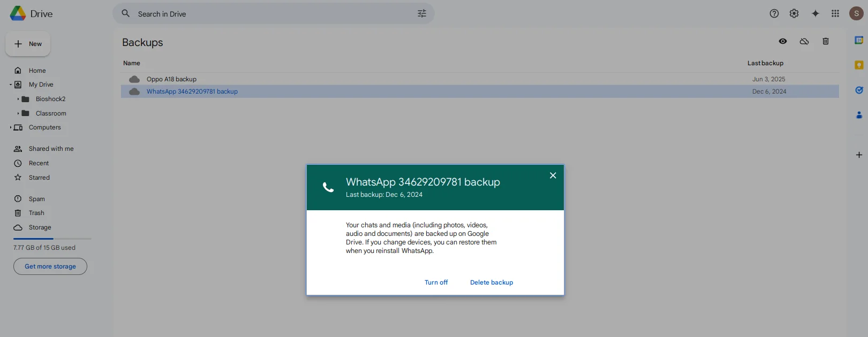This screenshot has width=868, height=337.
Task: Open the Storage view
Action: 40,227
